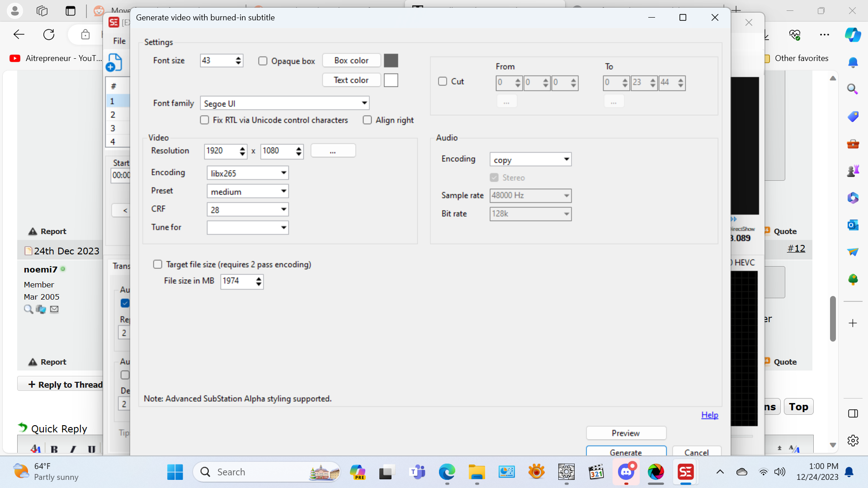Open Discord from the taskbar
This screenshot has width=868, height=488.
[x=626, y=472]
